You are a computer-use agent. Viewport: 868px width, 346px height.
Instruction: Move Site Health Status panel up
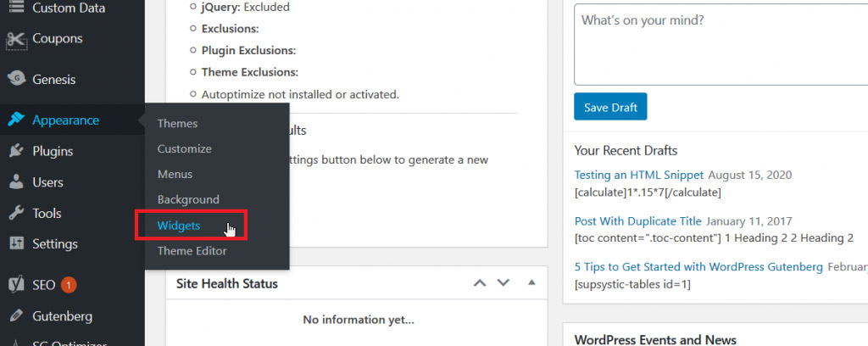coord(480,283)
